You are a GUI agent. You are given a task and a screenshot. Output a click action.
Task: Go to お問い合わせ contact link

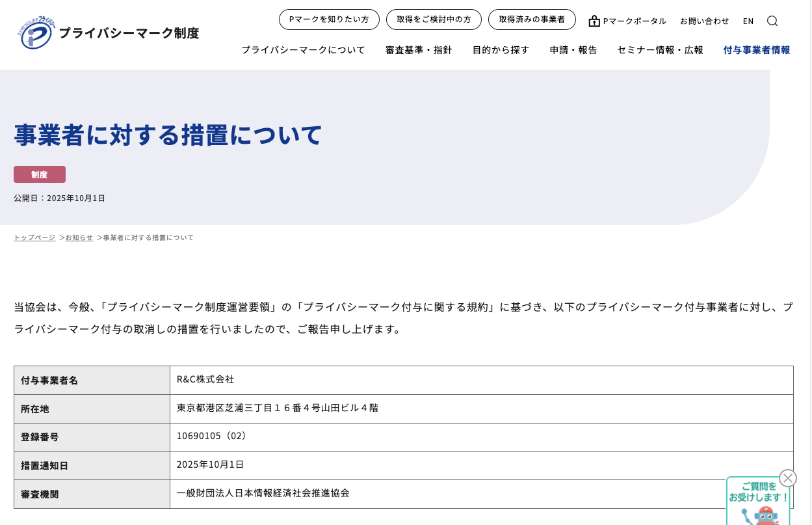[x=705, y=21]
